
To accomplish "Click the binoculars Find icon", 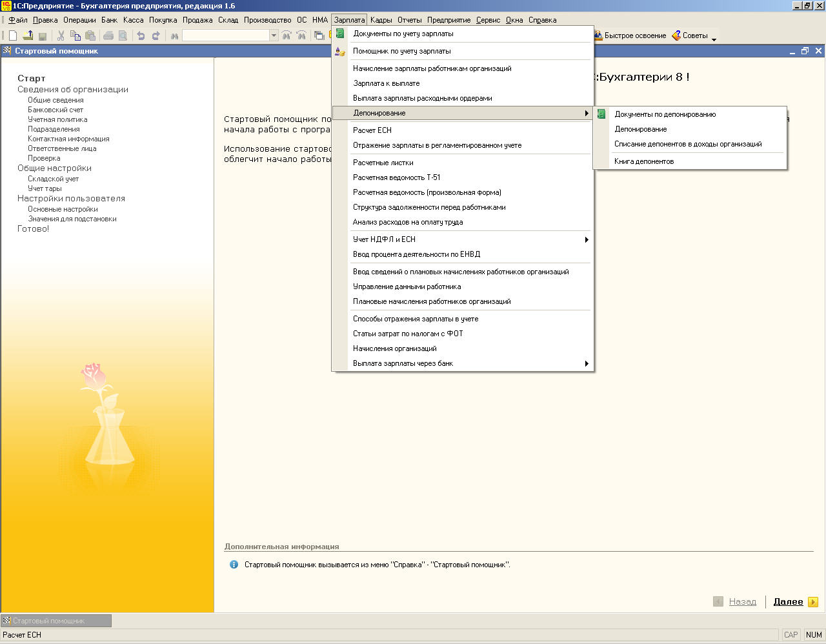I will coord(174,36).
